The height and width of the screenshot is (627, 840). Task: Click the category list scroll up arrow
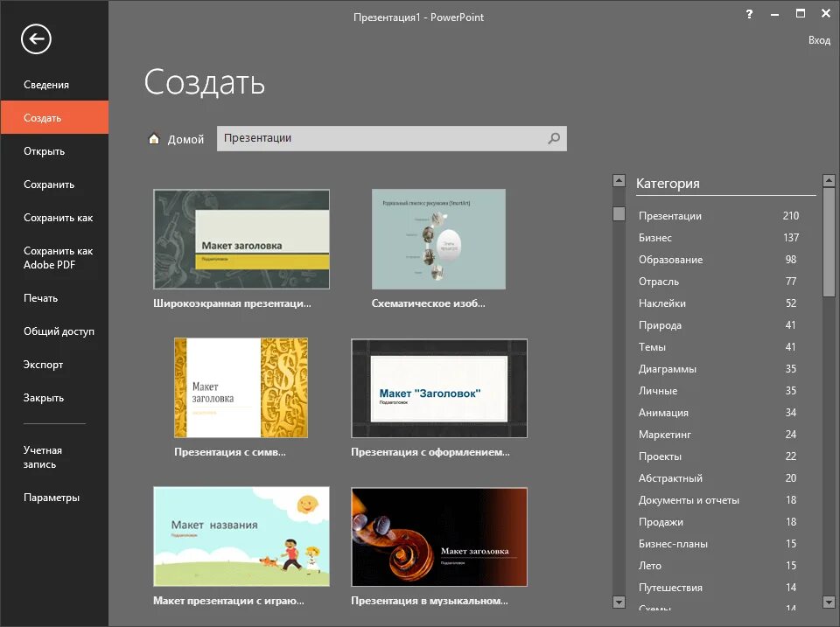[829, 180]
